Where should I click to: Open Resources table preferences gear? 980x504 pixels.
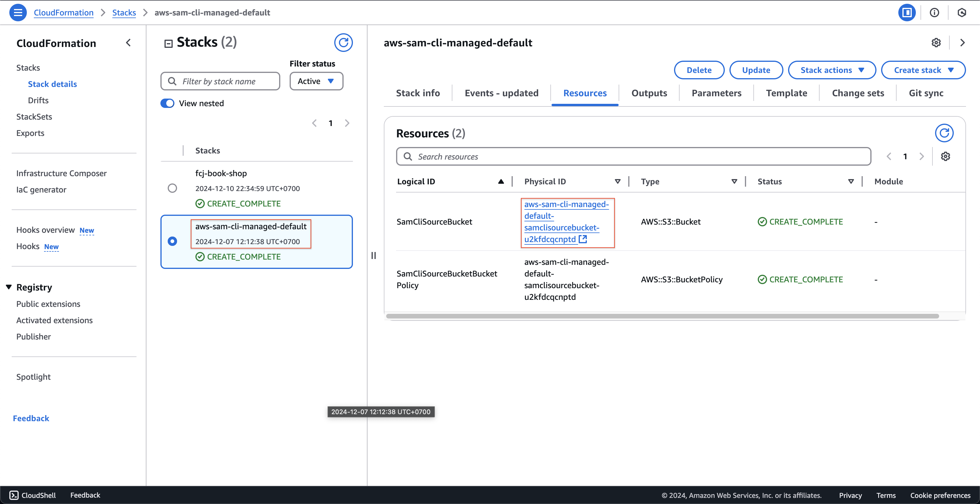tap(945, 156)
